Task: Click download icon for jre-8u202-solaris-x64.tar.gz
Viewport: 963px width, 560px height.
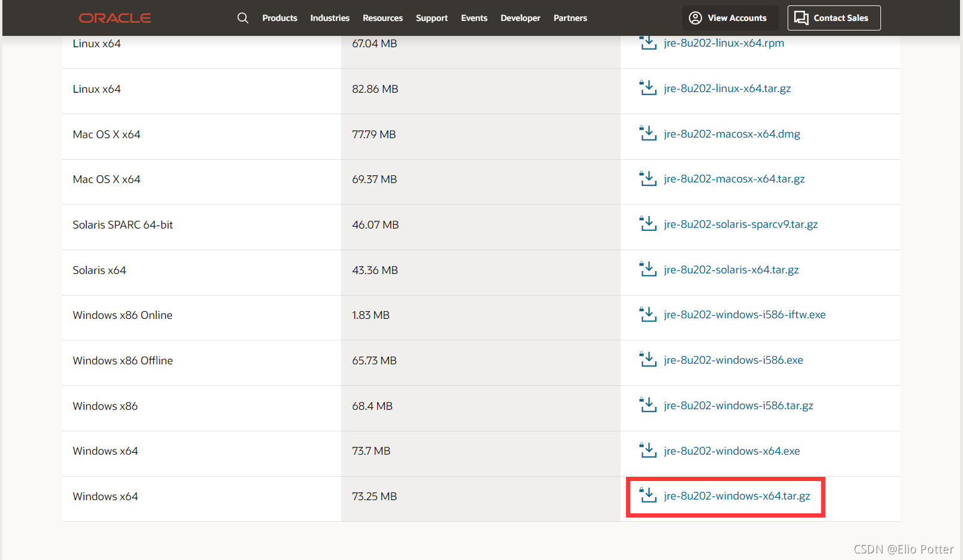Action: [x=648, y=269]
